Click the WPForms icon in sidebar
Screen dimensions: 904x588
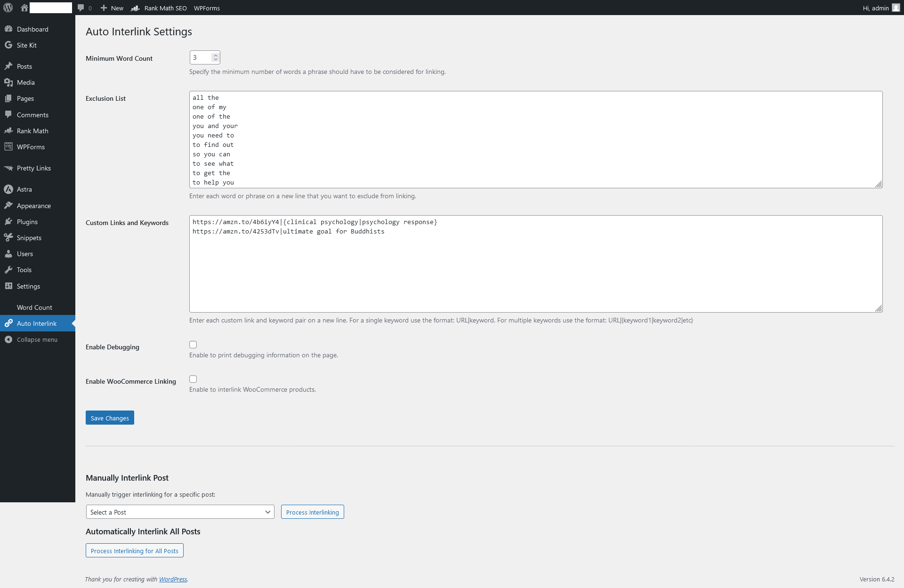coord(8,146)
